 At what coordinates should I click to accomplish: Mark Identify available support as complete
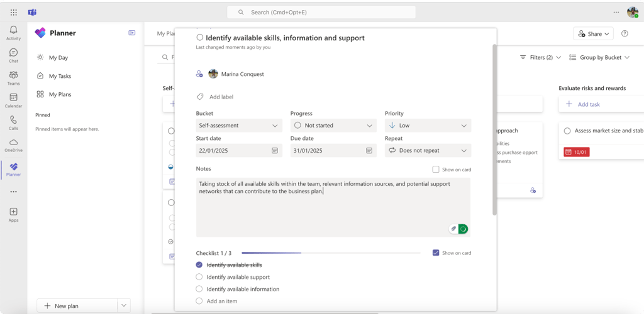point(199,277)
